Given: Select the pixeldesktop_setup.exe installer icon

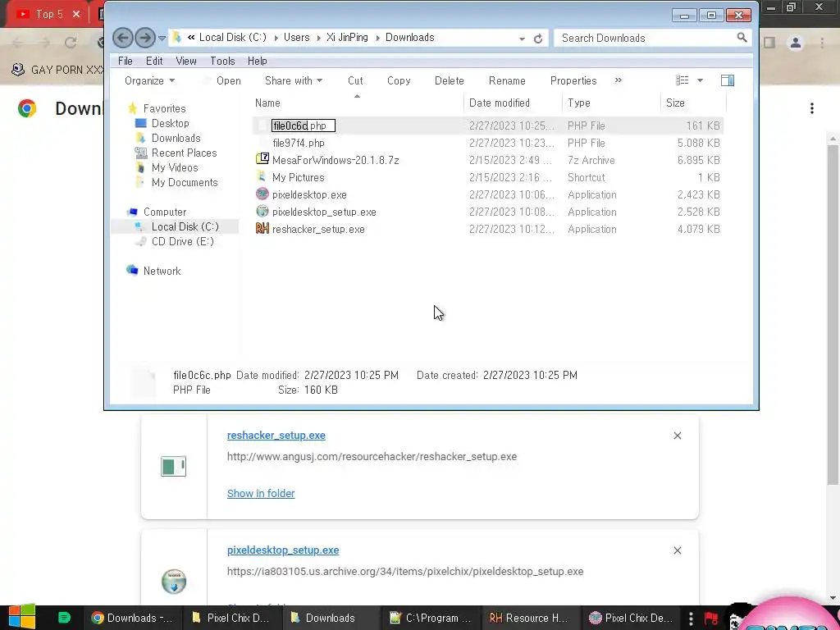Looking at the screenshot, I should (x=262, y=211).
